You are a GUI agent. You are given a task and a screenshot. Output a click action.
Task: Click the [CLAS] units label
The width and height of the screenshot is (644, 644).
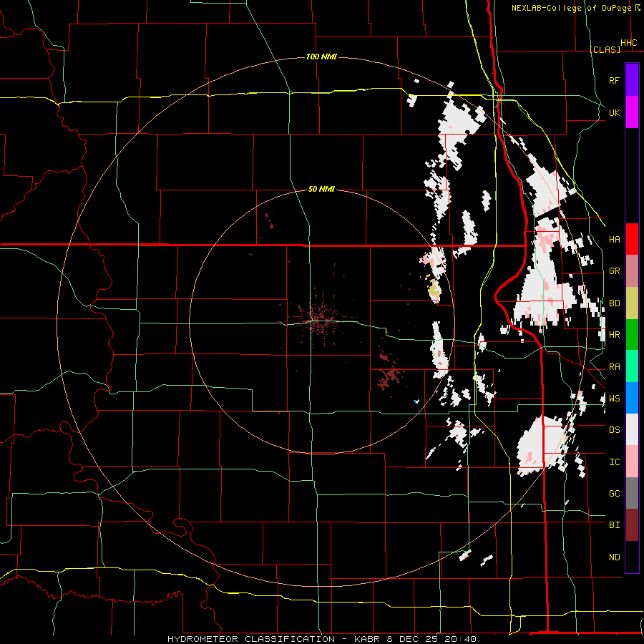tap(605, 49)
